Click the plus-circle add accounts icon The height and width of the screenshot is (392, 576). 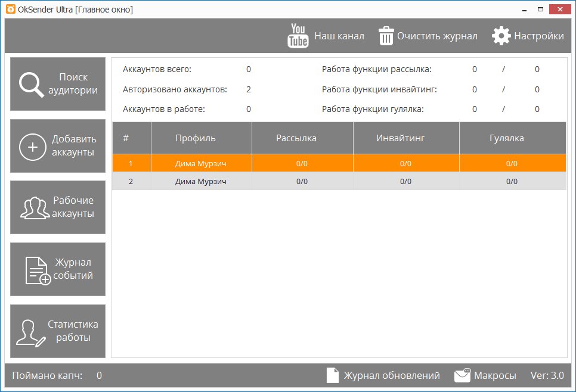32,146
